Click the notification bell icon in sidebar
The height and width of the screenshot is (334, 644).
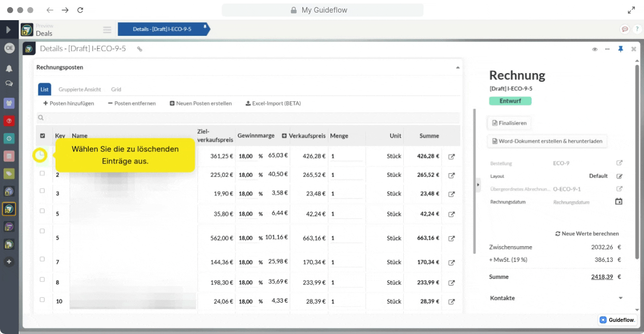(x=9, y=69)
